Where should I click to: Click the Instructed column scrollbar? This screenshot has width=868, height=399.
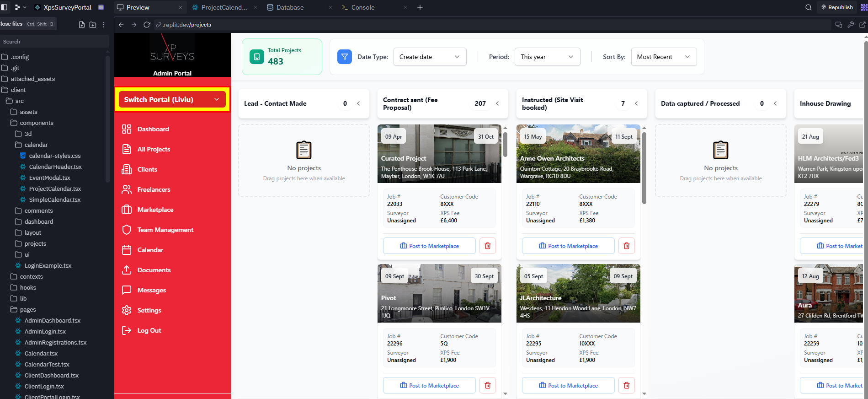(x=644, y=168)
